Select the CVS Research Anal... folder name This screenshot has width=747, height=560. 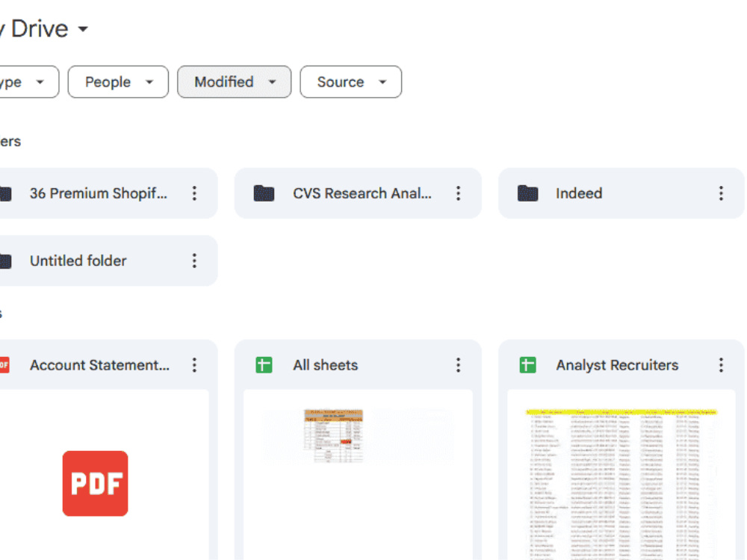[x=362, y=193]
